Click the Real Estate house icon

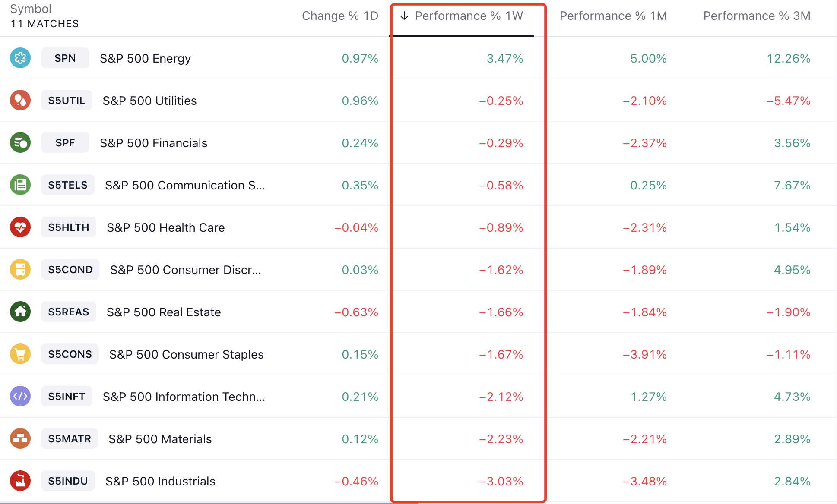click(x=20, y=312)
